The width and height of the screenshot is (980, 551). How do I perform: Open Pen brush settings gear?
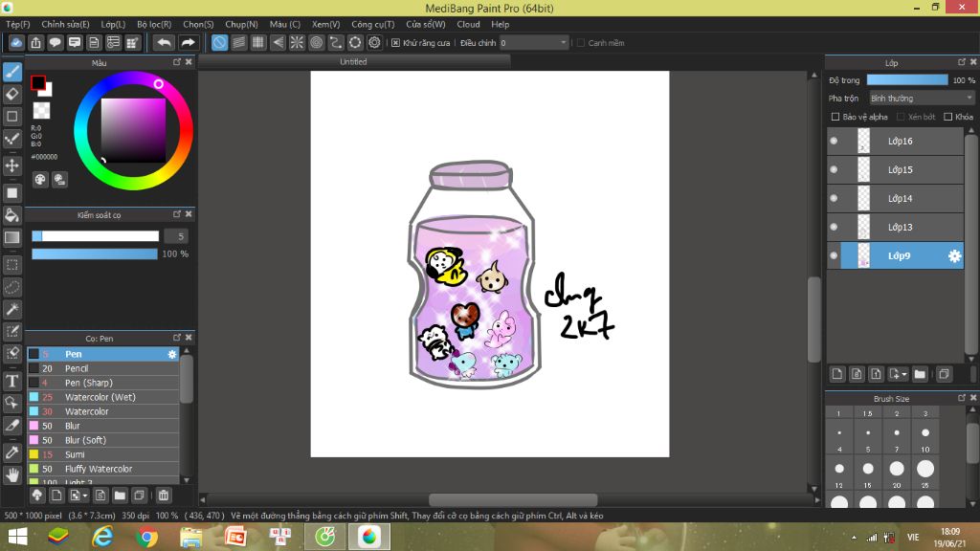172,354
